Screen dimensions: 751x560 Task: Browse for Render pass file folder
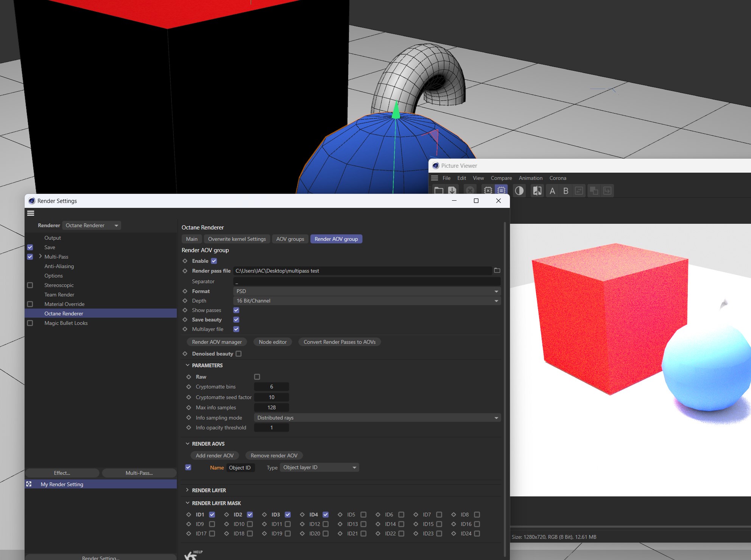coord(497,270)
